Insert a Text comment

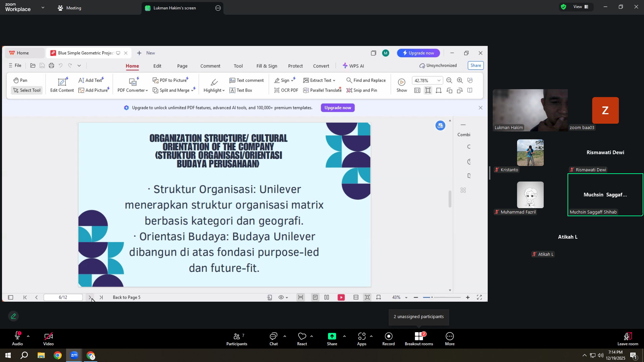pos(247,80)
